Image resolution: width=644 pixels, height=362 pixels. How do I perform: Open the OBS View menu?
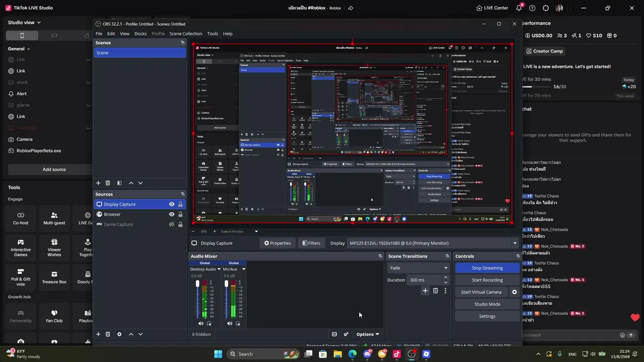(x=125, y=34)
